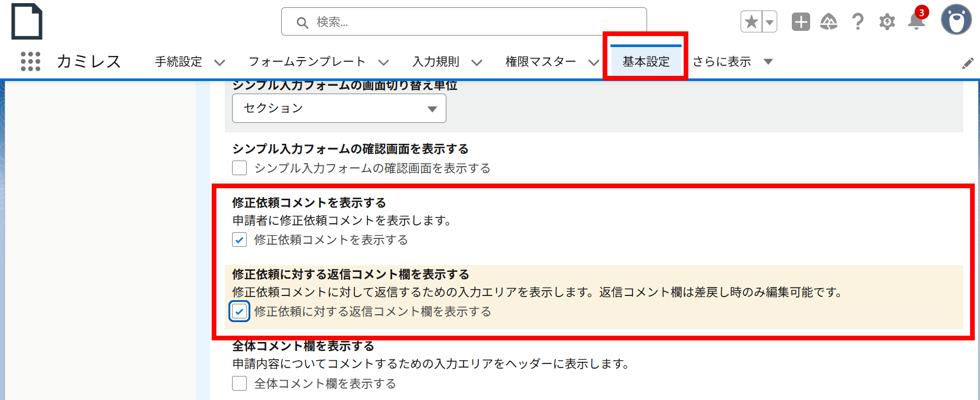The height and width of the screenshot is (400, 980).
Task: Open the help question mark icon
Action: click(x=858, y=22)
